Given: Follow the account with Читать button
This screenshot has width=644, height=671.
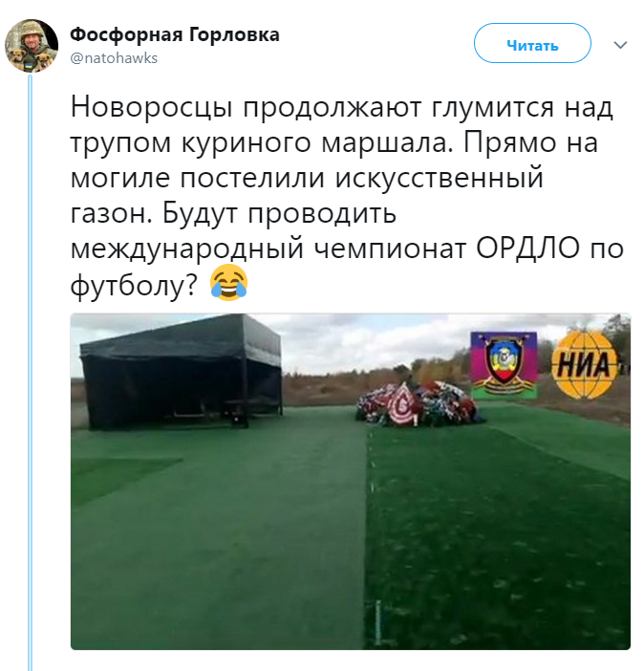Looking at the screenshot, I should click(x=532, y=44).
